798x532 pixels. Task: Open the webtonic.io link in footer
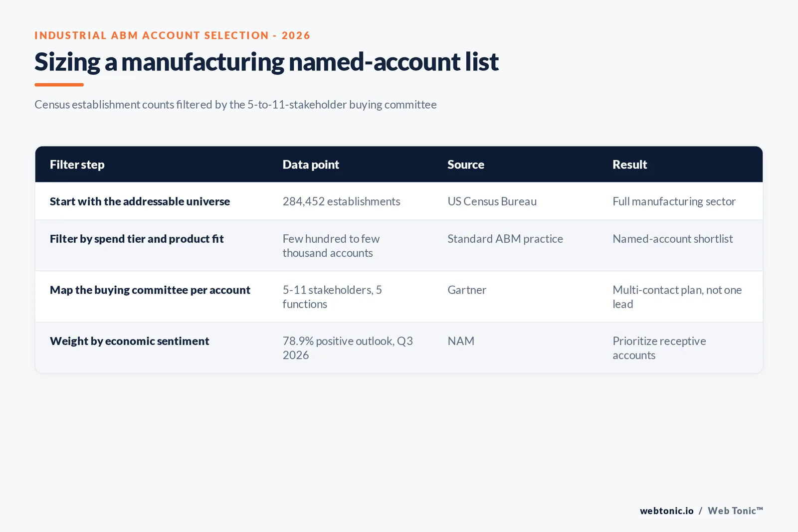click(x=666, y=511)
